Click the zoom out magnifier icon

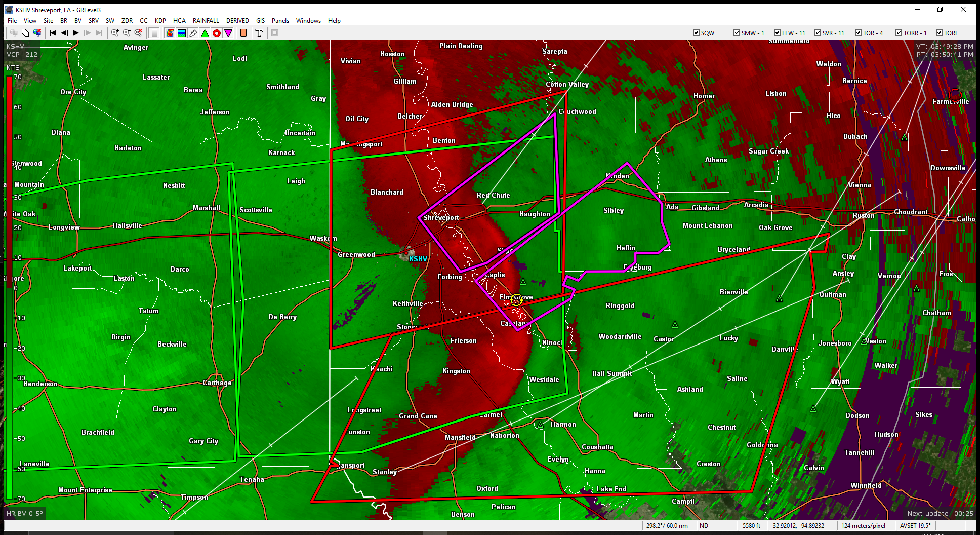click(127, 33)
